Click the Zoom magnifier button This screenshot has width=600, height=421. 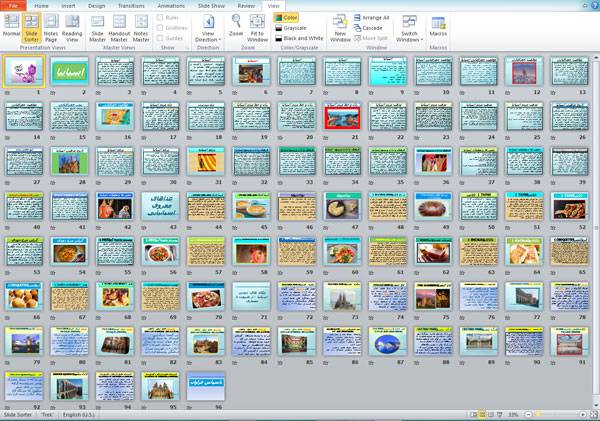[x=236, y=25]
